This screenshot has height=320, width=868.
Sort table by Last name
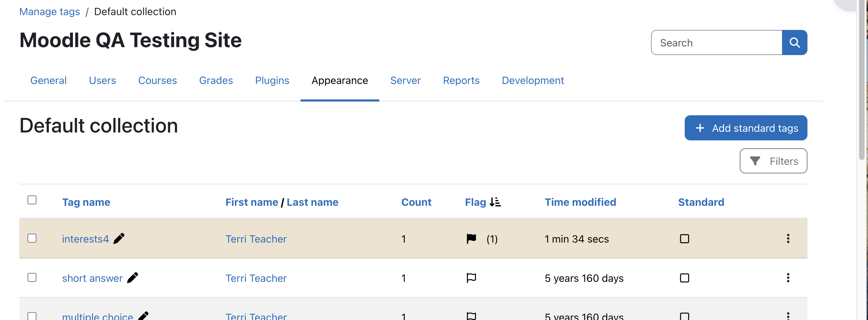[312, 202]
